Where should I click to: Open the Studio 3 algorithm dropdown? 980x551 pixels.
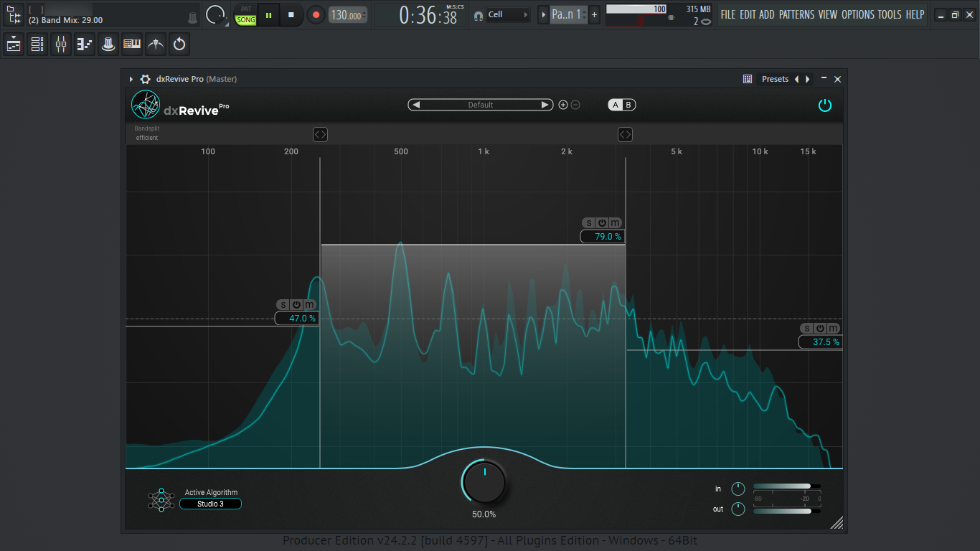coord(210,504)
